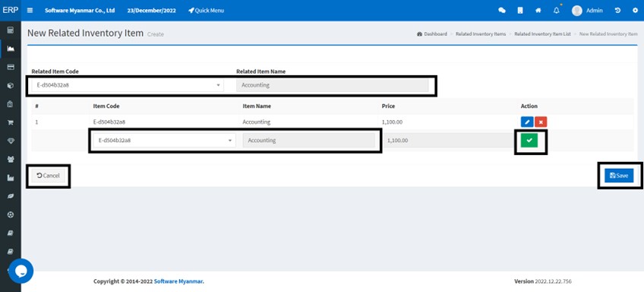Open Quick Menu

(206, 11)
